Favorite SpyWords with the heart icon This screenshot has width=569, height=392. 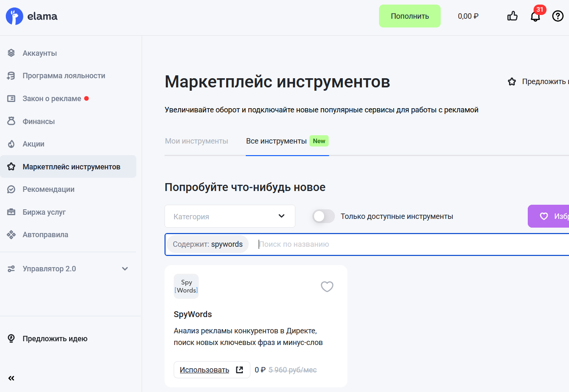pyautogui.click(x=327, y=286)
